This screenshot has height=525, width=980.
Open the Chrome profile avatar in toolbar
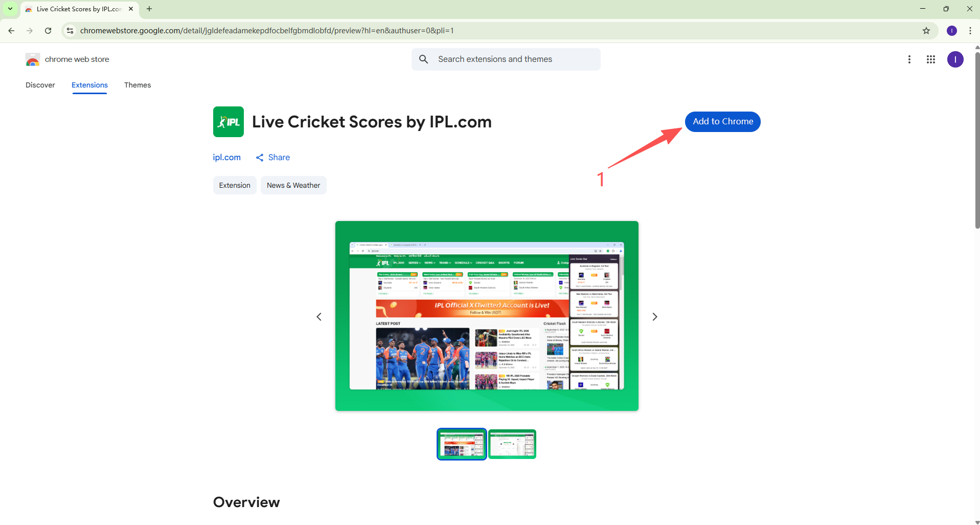951,31
